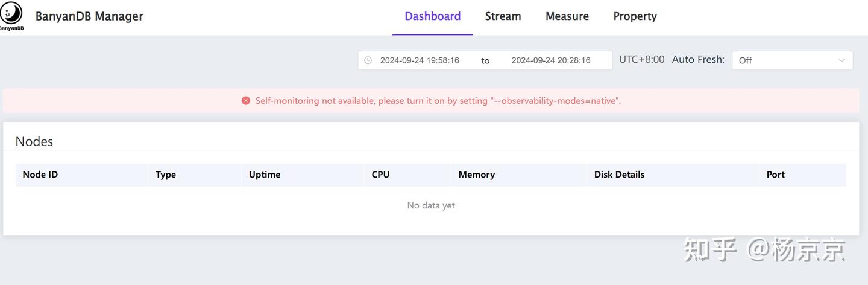
Task: Click the end date field 20:28:16
Action: click(550, 60)
